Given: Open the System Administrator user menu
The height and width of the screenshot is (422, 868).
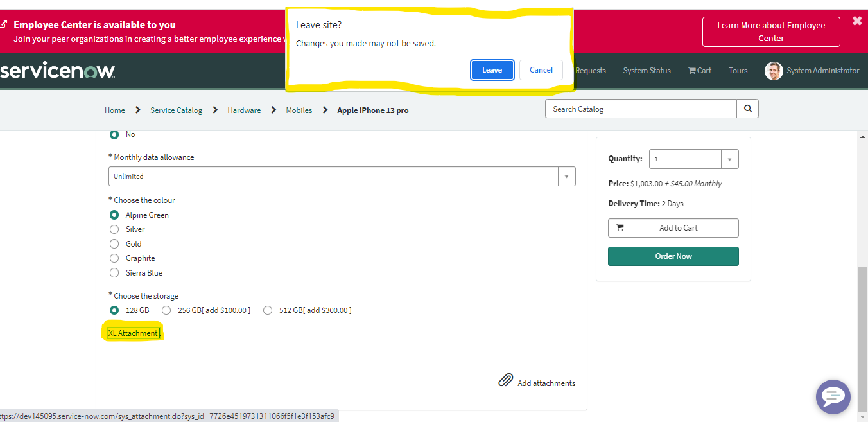Looking at the screenshot, I should pyautogui.click(x=812, y=71).
